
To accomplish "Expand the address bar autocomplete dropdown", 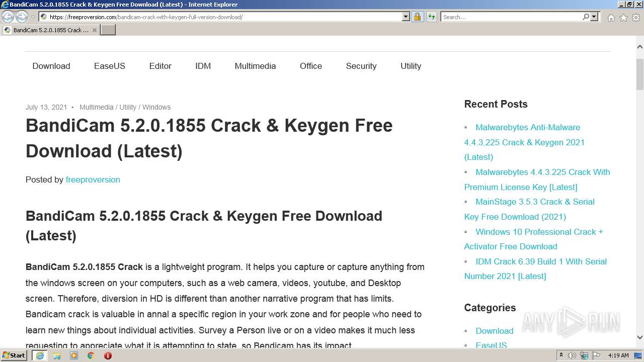I will [406, 17].
